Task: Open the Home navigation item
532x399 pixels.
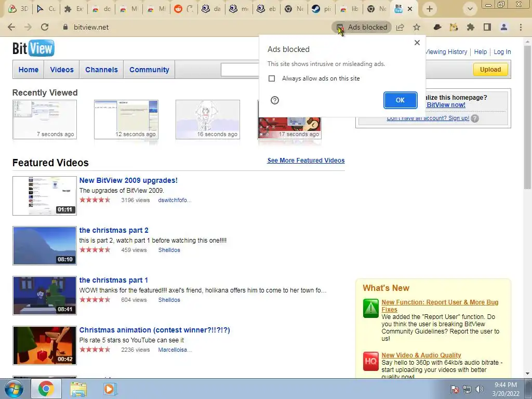Action: pos(29,70)
